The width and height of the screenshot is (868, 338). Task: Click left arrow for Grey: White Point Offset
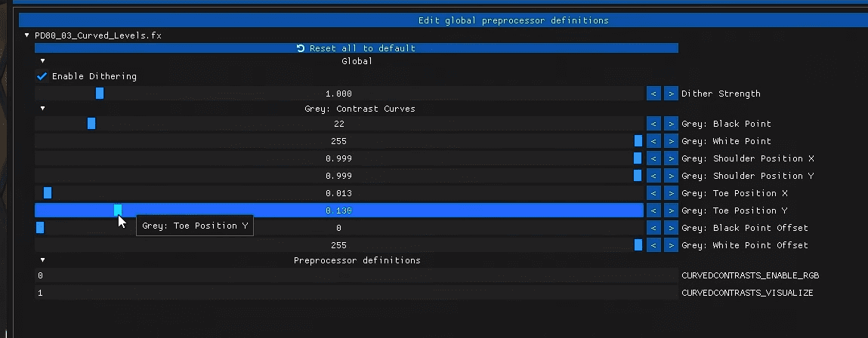(x=653, y=245)
